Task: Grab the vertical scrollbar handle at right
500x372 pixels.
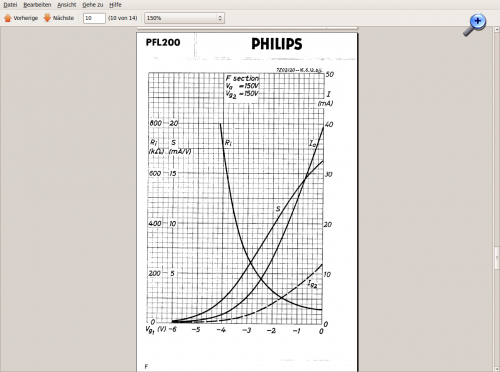Action: point(497,257)
